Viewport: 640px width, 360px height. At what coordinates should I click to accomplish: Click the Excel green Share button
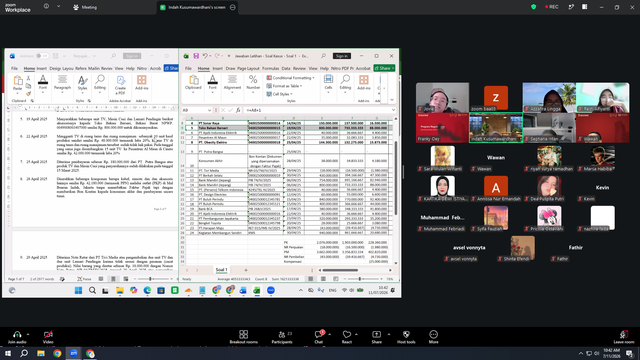(x=384, y=68)
